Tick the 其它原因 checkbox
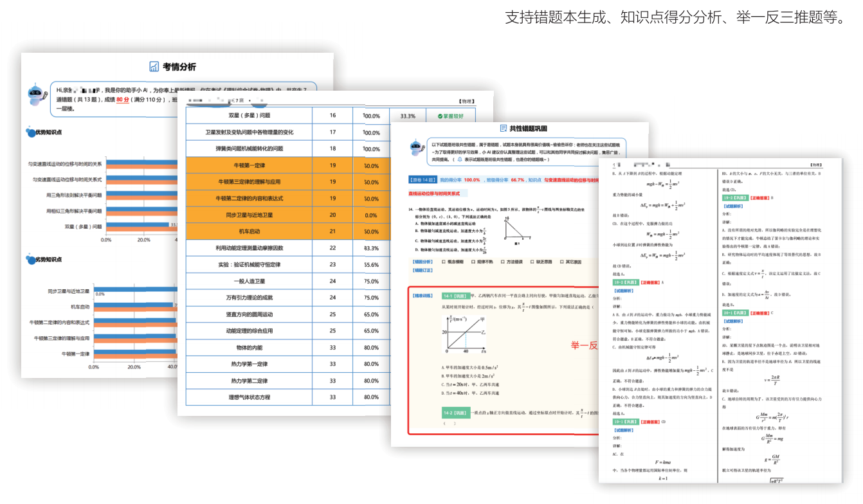 (x=561, y=262)
